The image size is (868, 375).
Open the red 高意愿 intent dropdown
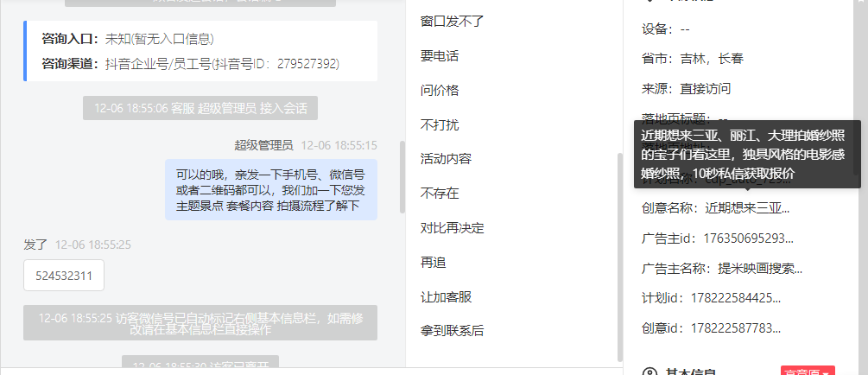pyautogui.click(x=808, y=371)
